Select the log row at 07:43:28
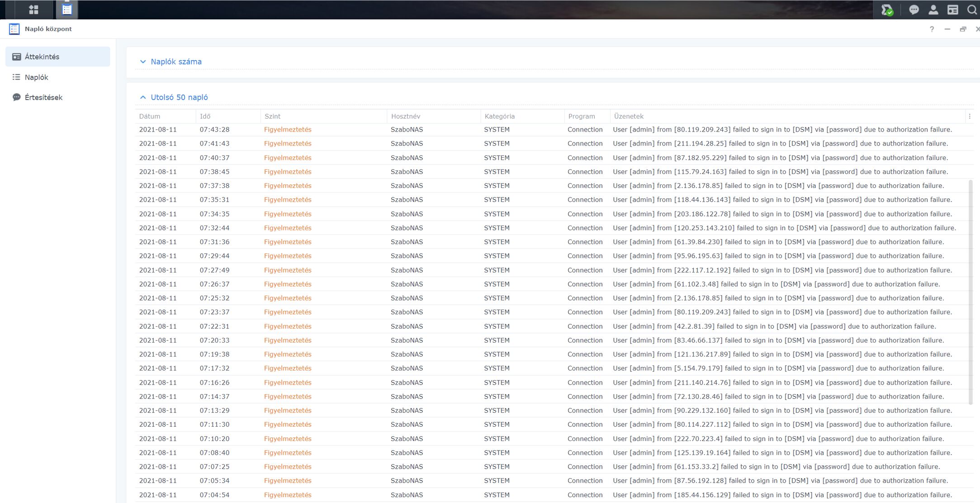This screenshot has height=503, width=980. tap(554, 129)
